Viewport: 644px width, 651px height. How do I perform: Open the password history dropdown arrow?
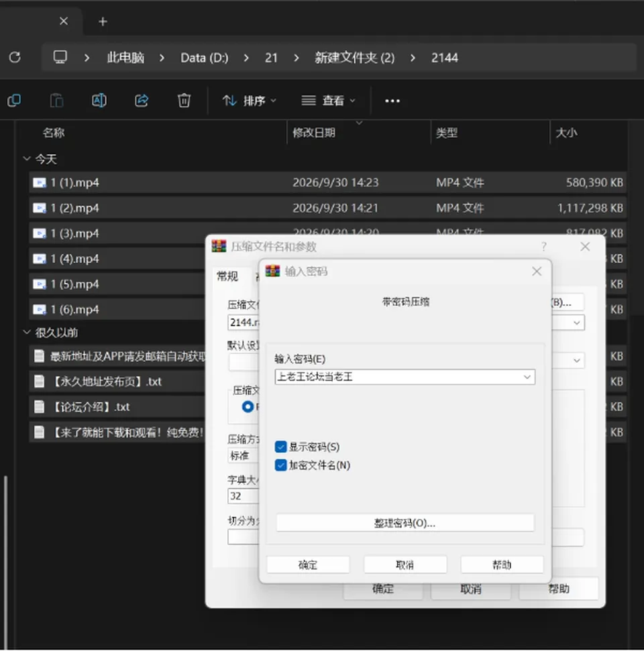coord(527,377)
